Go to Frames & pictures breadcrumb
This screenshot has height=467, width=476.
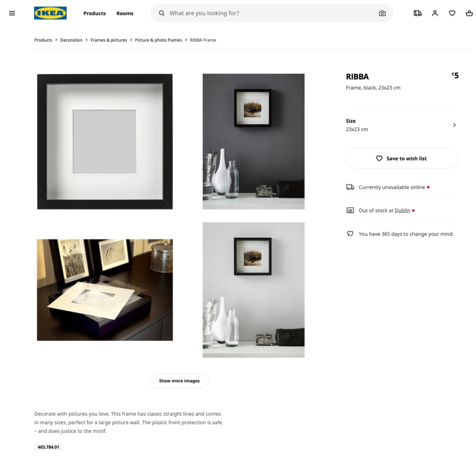point(109,40)
